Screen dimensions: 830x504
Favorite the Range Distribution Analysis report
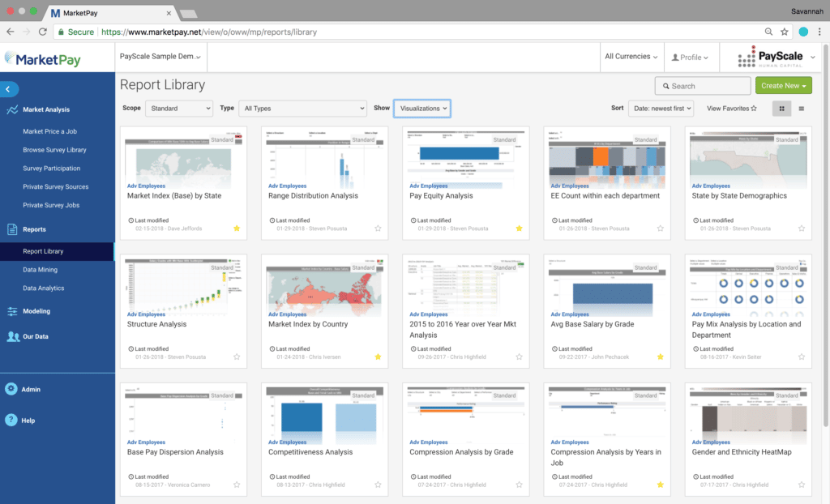pos(378,229)
